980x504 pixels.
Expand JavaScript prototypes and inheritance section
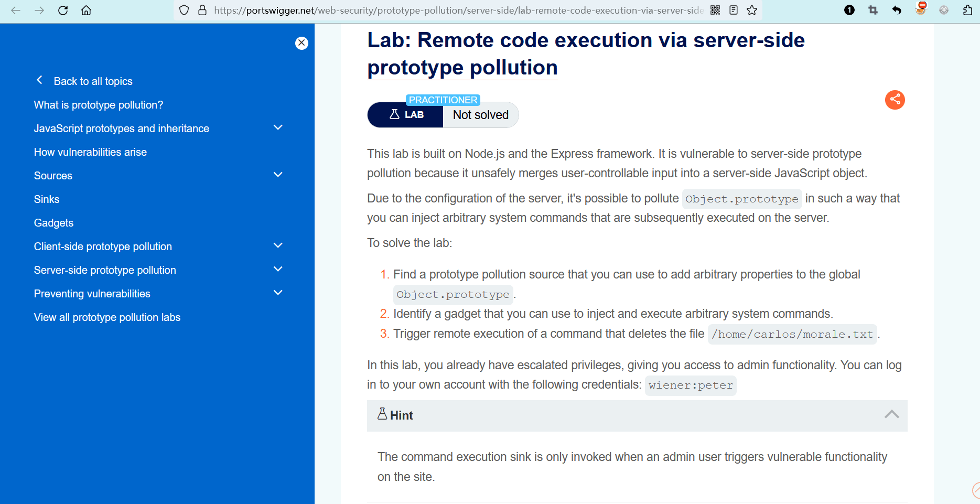(x=278, y=127)
